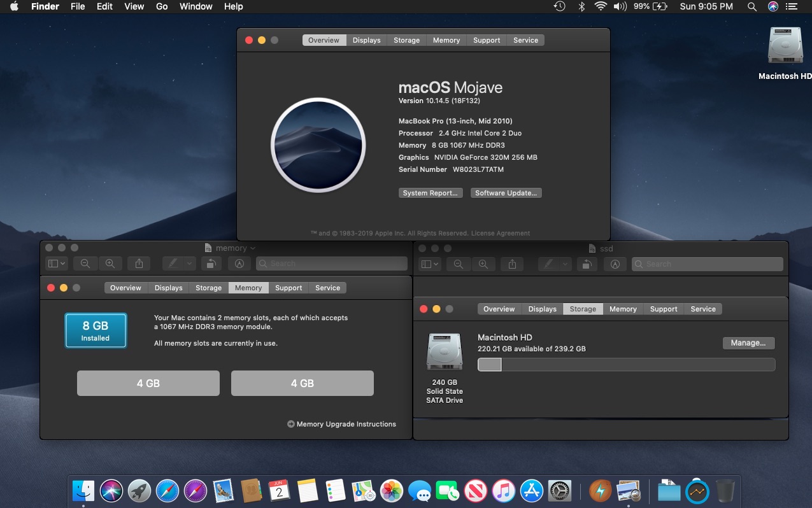This screenshot has height=508, width=812.
Task: Open Memory Upgrade Instructions link
Action: tap(341, 424)
